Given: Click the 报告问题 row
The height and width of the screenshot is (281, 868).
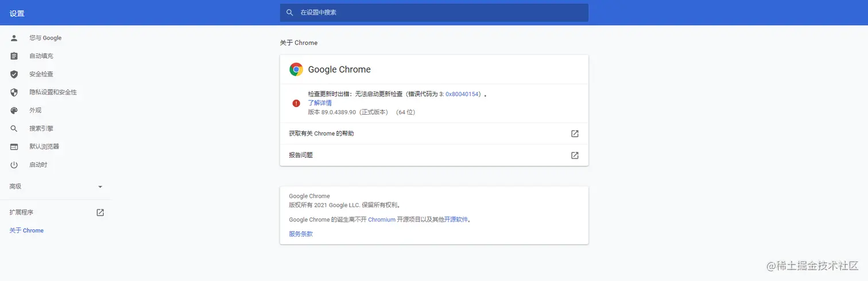Looking at the screenshot, I should point(434,155).
